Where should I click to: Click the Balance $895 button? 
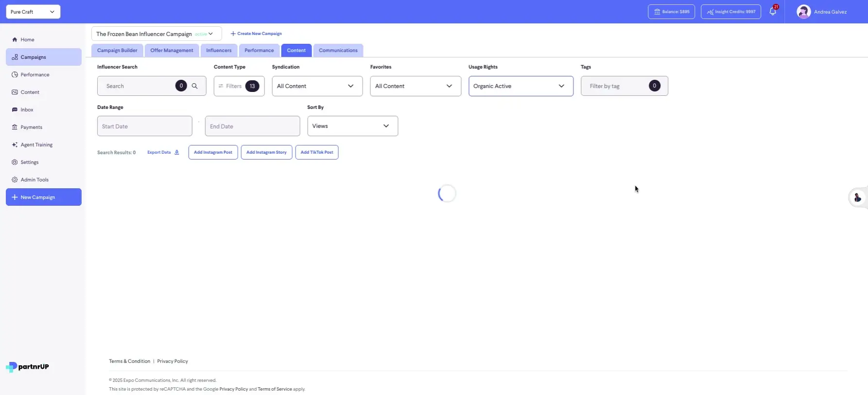click(671, 12)
